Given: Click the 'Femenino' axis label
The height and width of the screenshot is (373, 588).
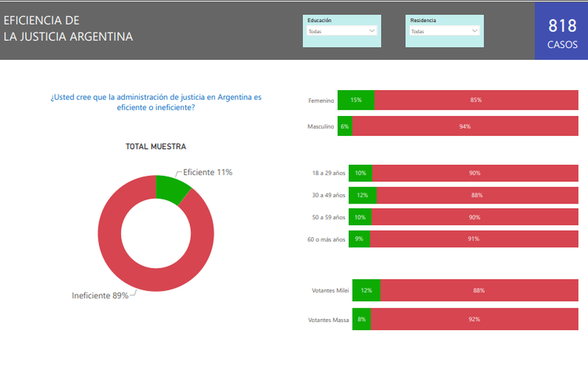Looking at the screenshot, I should point(321,101).
